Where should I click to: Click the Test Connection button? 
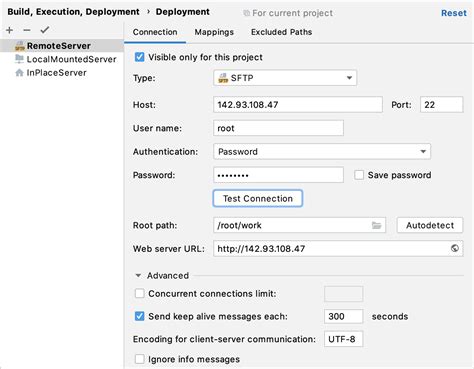coord(258,198)
